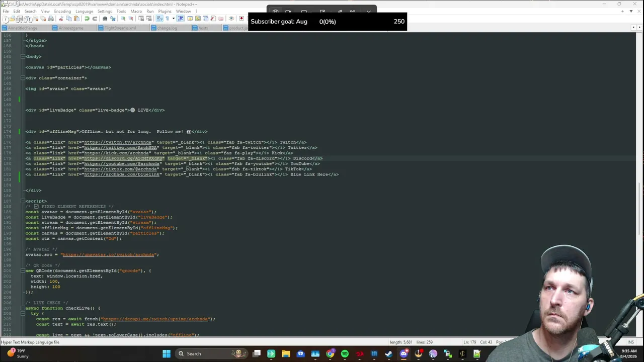Viewport: 644px width, 362px height.
Task: Collapse the new QRCode block fold
Action: (22, 270)
